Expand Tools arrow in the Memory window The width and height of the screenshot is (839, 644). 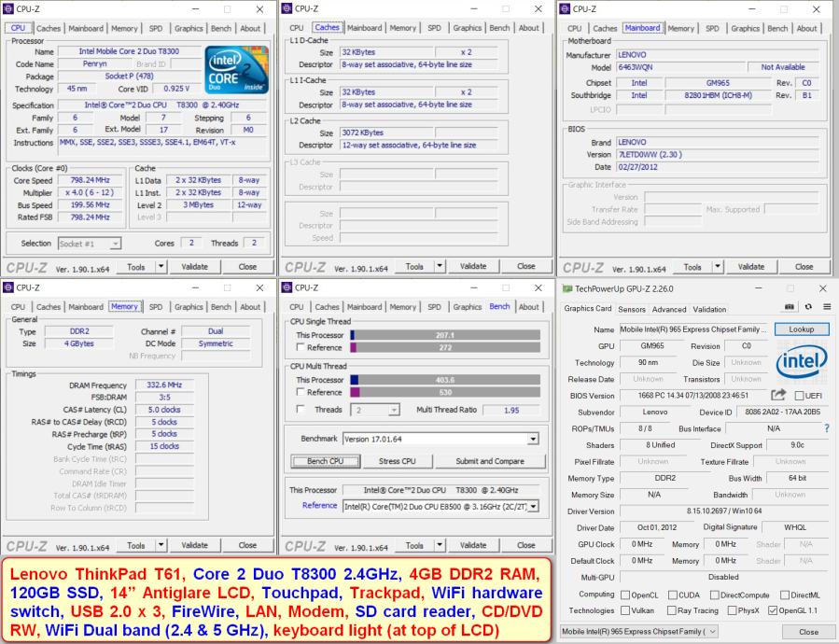[161, 545]
